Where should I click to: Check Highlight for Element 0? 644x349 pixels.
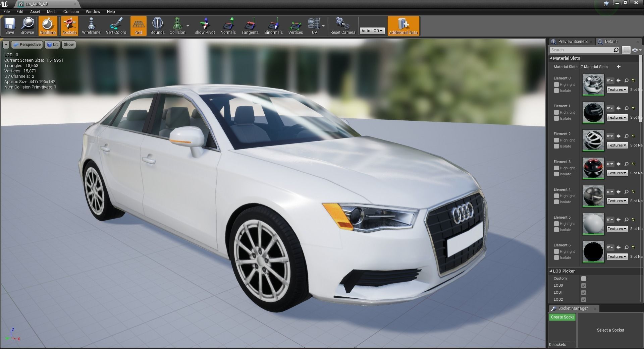point(556,84)
